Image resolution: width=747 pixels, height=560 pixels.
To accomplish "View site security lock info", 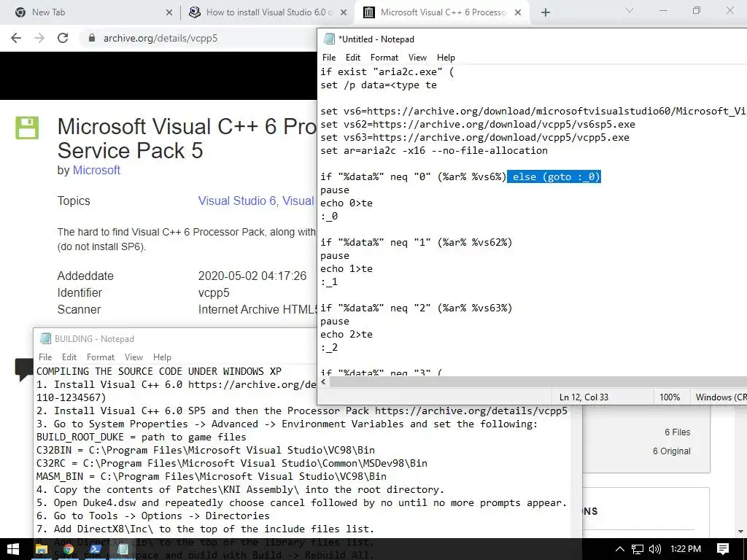I will [x=92, y=38].
